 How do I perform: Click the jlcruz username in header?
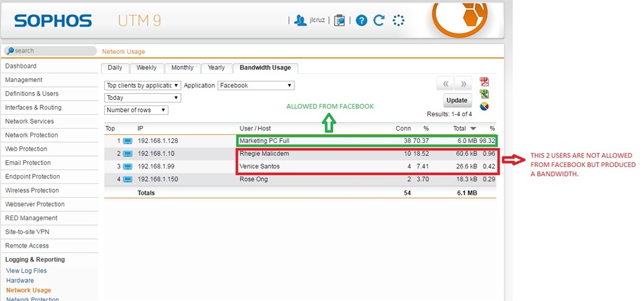317,20
